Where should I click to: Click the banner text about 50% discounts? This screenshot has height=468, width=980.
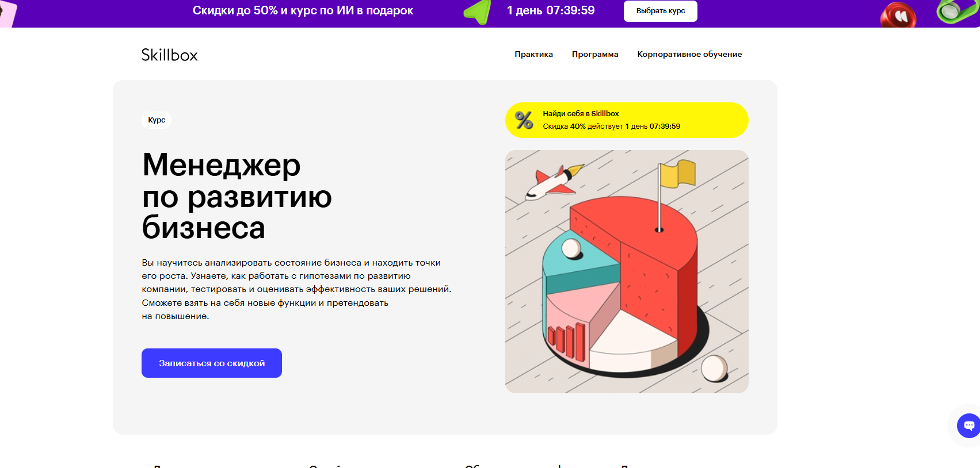(303, 11)
